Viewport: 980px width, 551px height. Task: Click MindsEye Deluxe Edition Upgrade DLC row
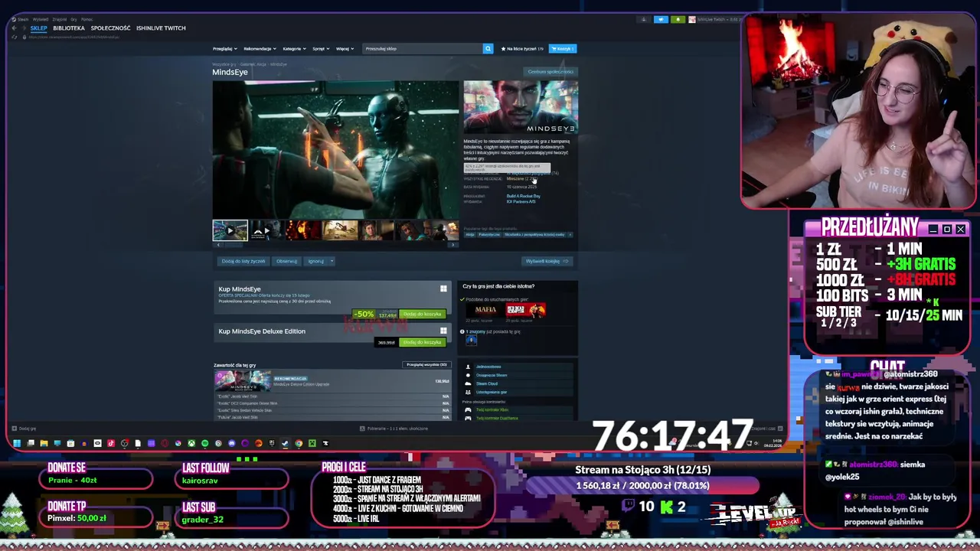click(x=332, y=380)
